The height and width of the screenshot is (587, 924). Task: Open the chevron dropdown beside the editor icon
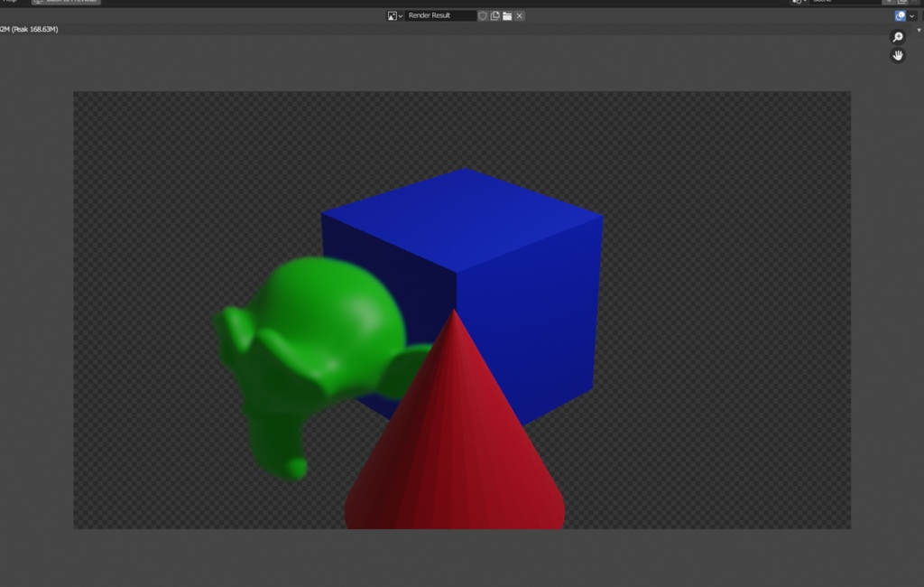click(x=910, y=15)
